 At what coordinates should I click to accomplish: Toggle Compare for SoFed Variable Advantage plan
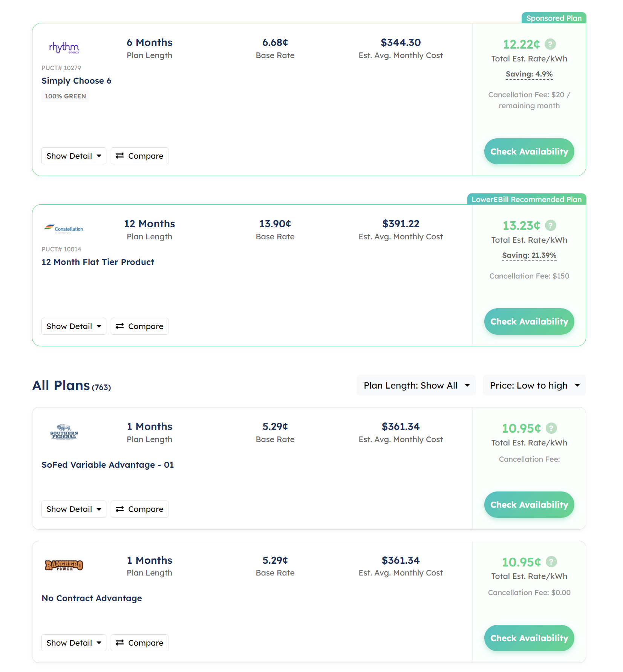tap(139, 509)
